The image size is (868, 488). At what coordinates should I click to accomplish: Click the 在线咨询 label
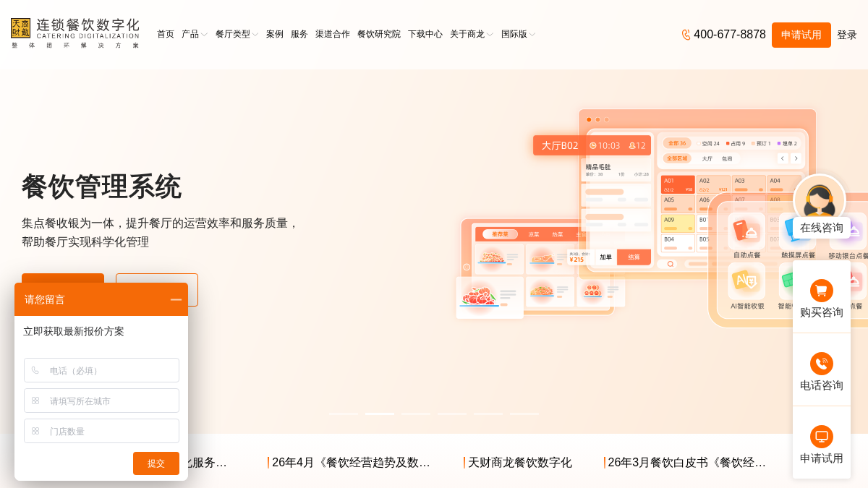pos(822,228)
